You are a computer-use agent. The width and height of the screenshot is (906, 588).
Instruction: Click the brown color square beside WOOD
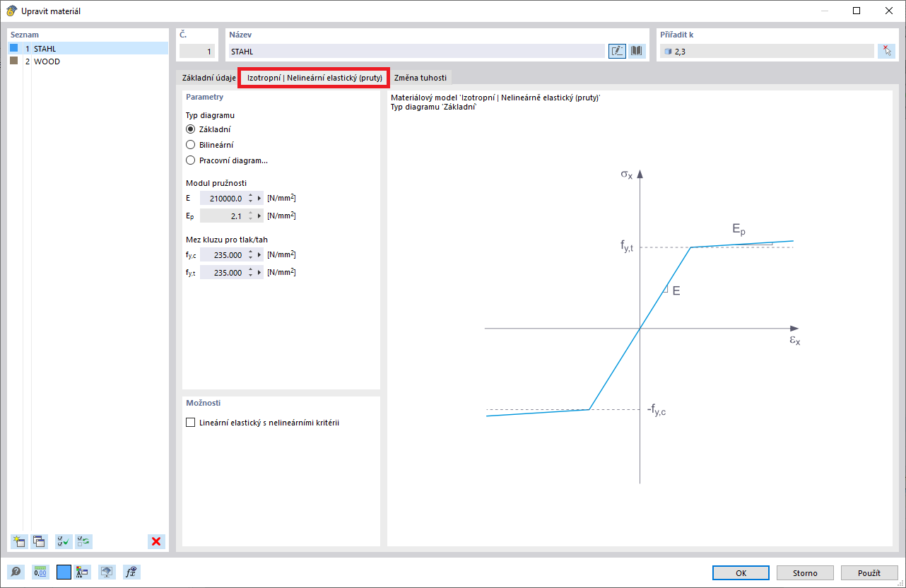[x=13, y=61]
